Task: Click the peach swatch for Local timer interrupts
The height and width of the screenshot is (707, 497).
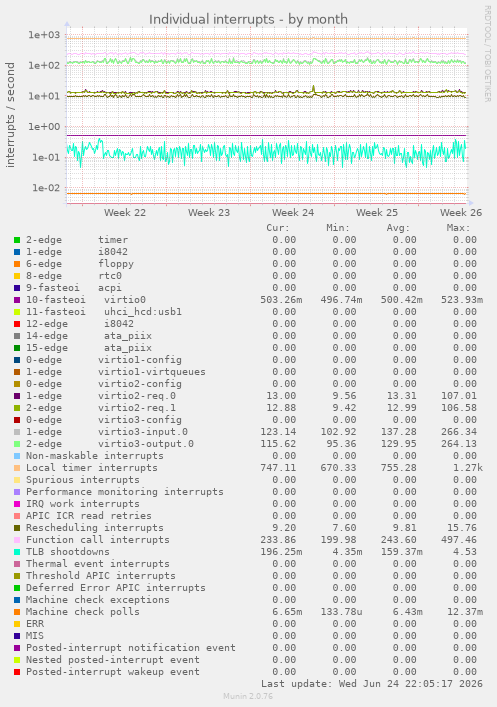Action: [17, 468]
